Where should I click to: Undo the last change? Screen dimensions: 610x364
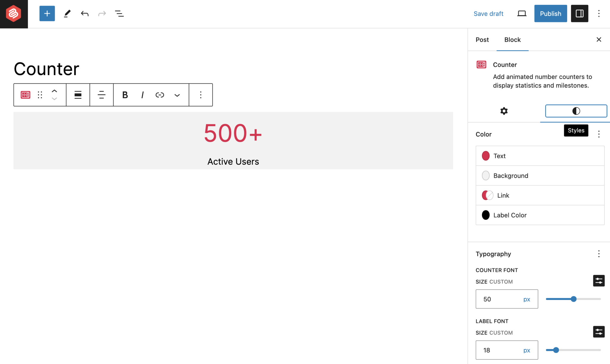tap(85, 13)
